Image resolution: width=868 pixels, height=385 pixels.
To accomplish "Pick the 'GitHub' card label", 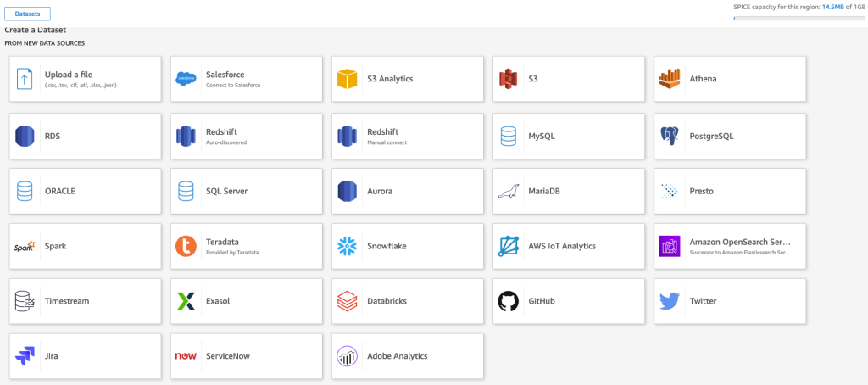I will (x=542, y=301).
